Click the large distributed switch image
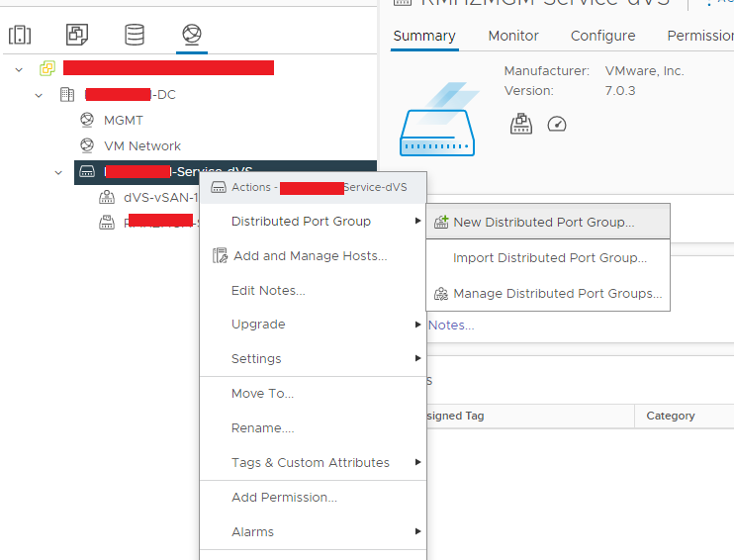The image size is (734, 560). pos(437,121)
